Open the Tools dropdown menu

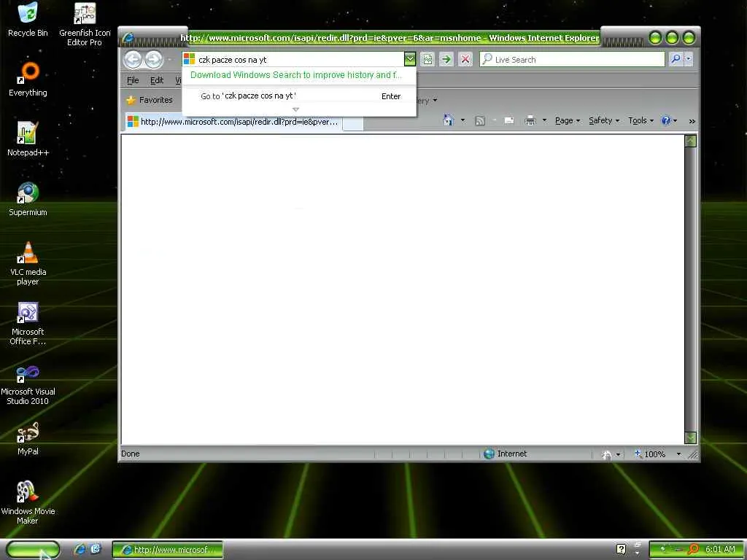coord(640,120)
